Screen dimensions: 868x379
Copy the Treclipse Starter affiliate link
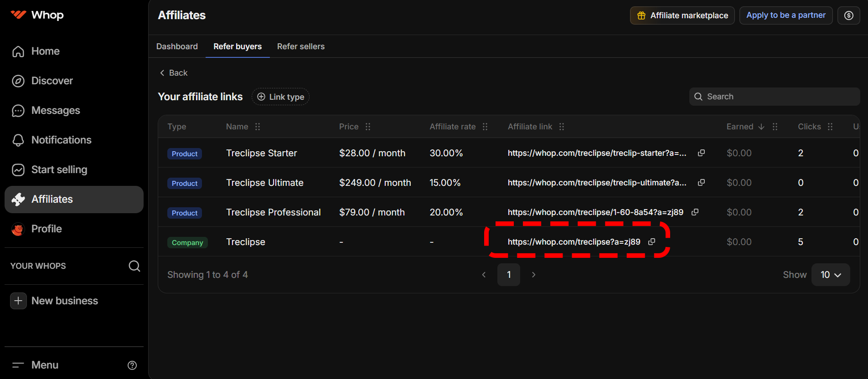click(x=701, y=153)
